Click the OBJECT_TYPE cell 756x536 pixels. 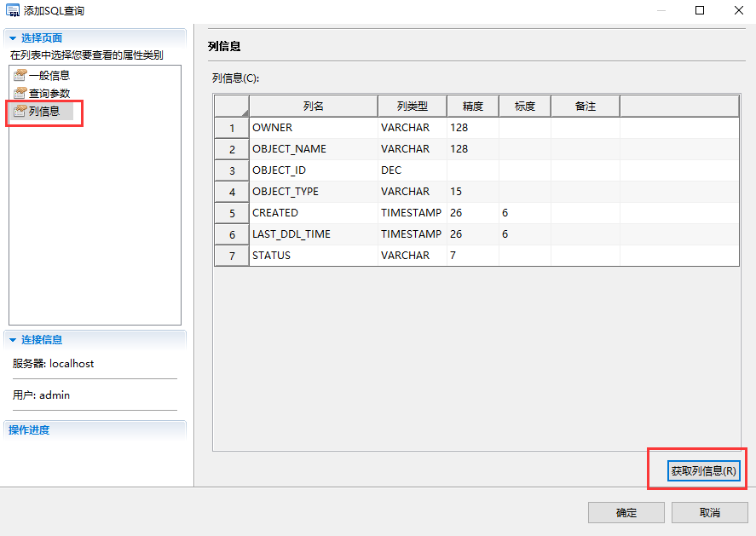tap(314, 192)
